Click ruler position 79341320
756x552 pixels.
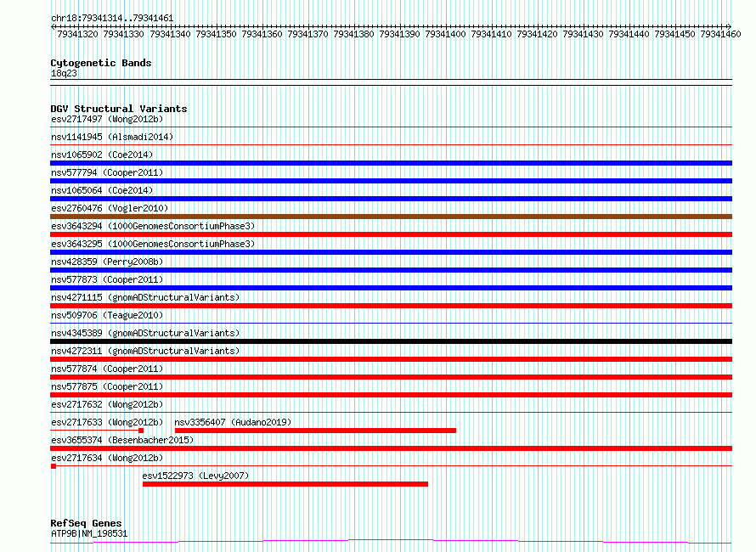(77, 34)
